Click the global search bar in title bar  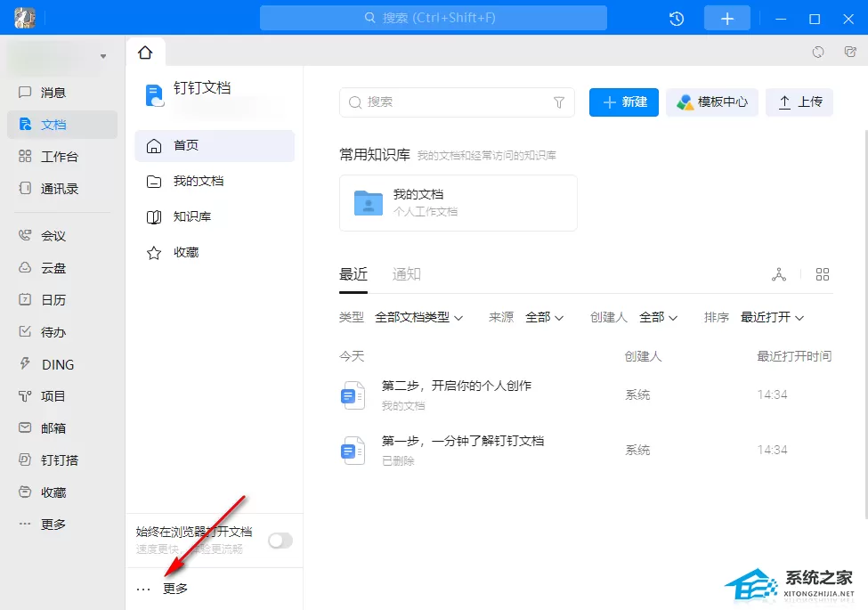pos(434,19)
